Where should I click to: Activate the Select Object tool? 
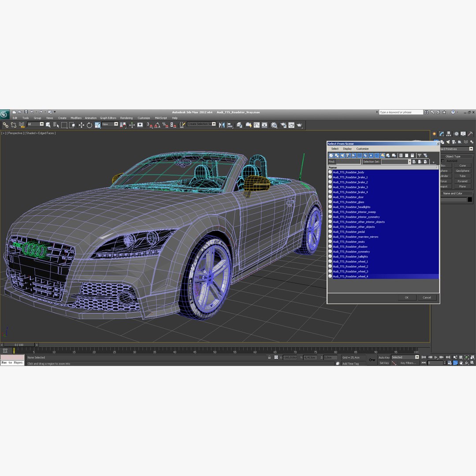[48, 125]
